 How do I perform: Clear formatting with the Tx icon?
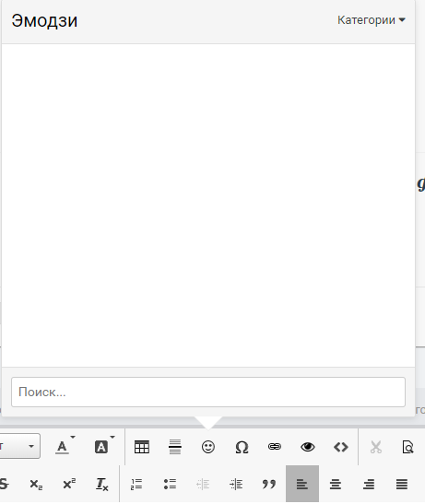(x=102, y=484)
